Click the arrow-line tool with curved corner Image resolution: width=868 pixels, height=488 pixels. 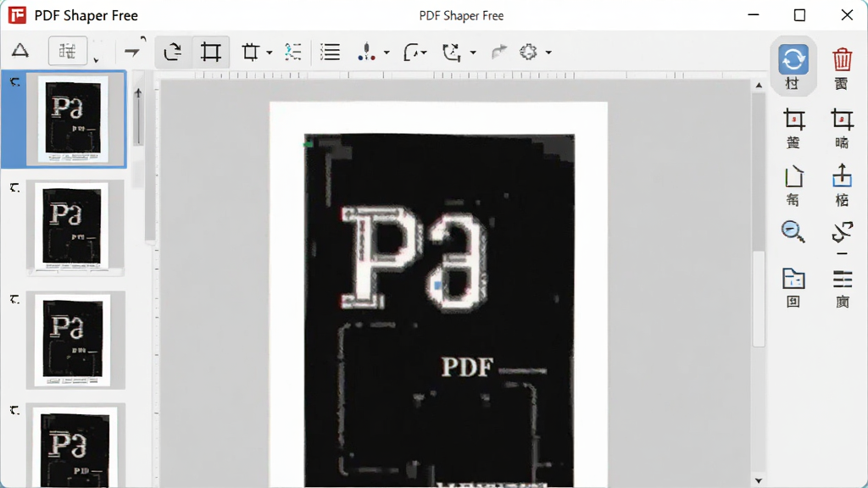pyautogui.click(x=134, y=50)
